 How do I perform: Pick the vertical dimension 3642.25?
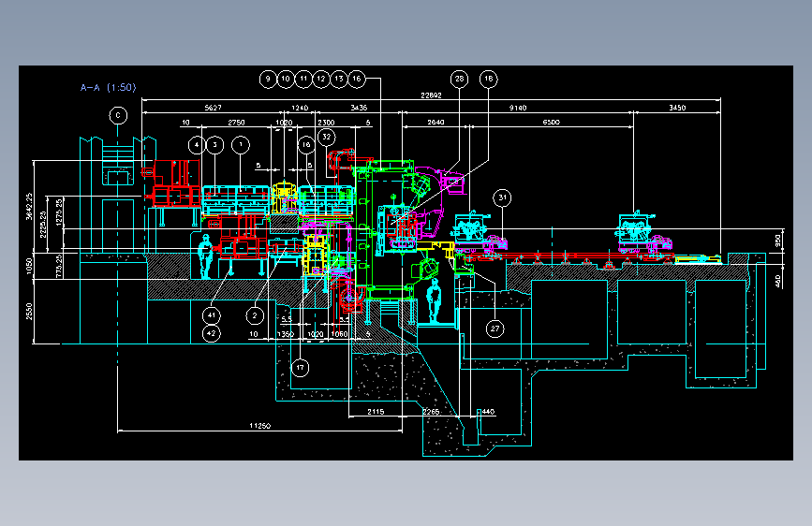(29, 207)
